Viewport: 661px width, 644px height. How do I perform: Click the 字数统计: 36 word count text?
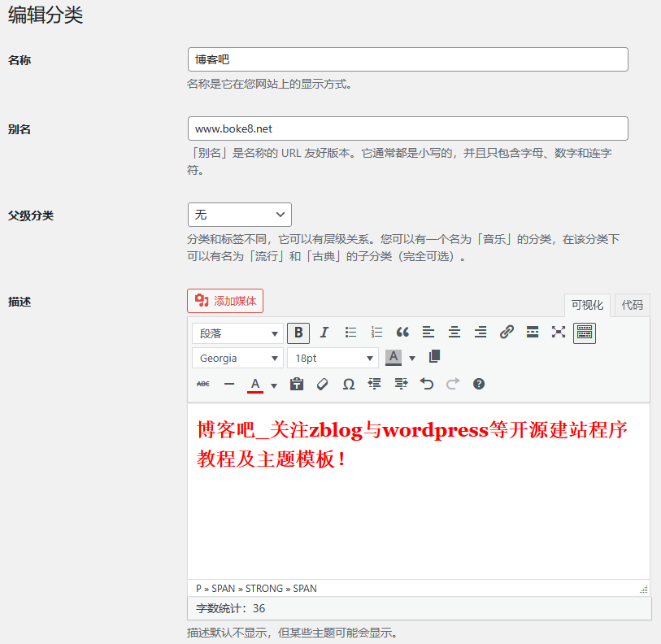pyautogui.click(x=231, y=608)
